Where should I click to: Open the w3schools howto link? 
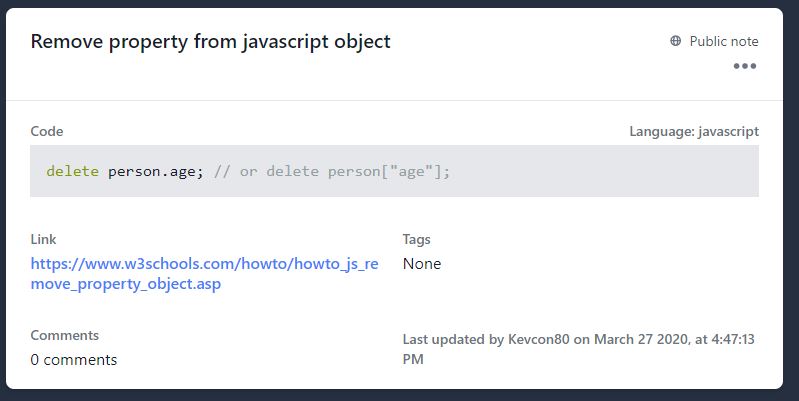(204, 274)
